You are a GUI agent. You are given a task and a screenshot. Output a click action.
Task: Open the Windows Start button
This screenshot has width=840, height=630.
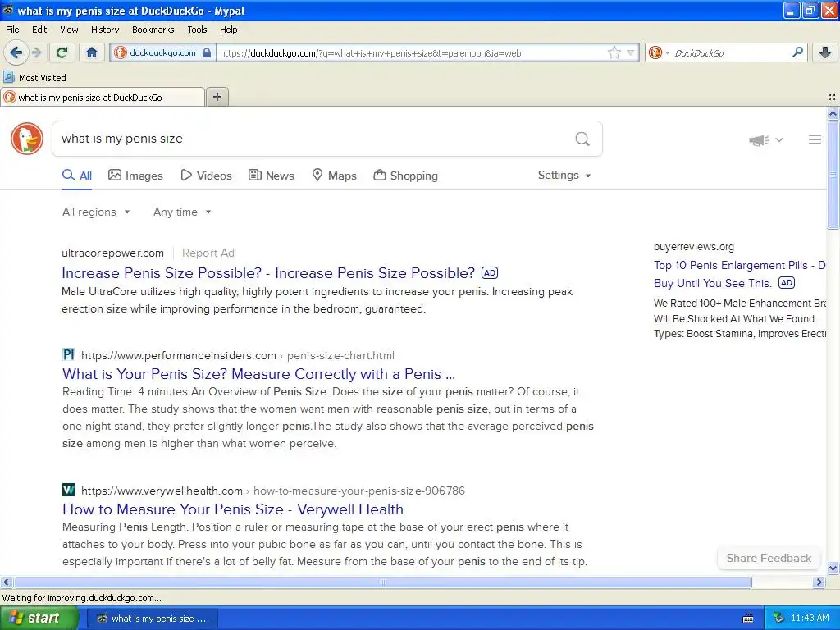(x=39, y=619)
